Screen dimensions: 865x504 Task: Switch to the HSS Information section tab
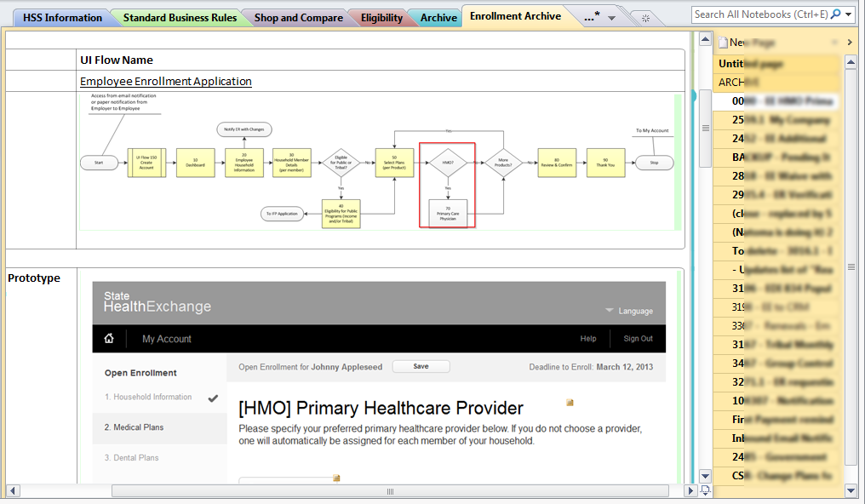click(x=62, y=18)
